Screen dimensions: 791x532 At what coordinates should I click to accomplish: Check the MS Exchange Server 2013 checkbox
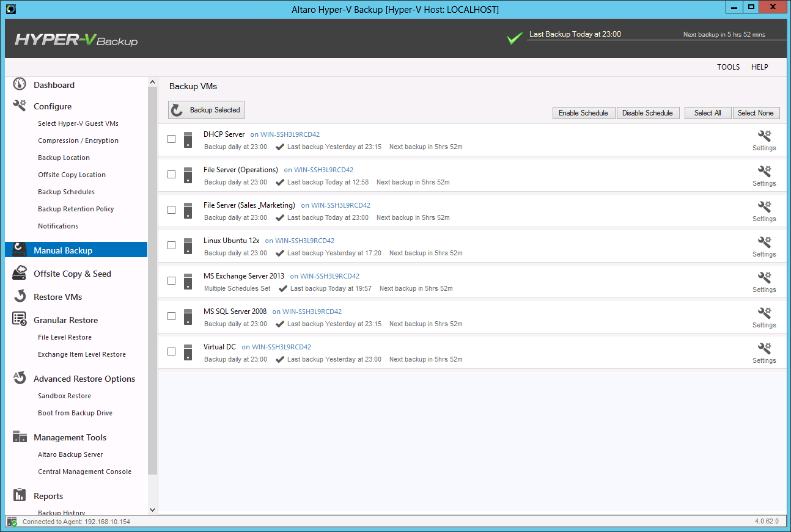pyautogui.click(x=172, y=280)
